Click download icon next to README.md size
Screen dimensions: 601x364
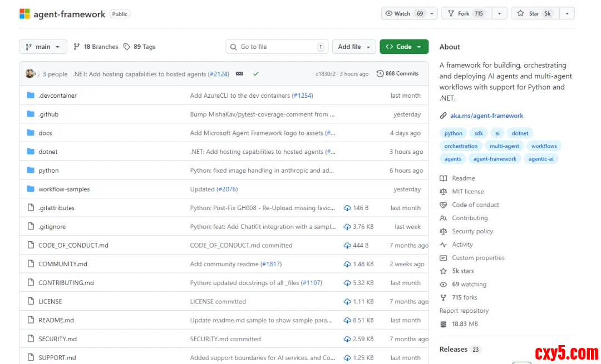tap(347, 320)
